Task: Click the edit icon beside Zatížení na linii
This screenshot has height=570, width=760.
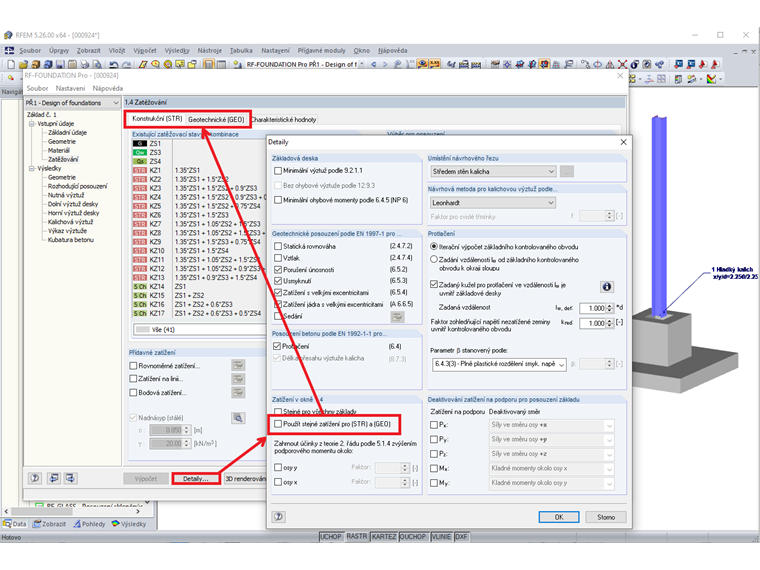Action: tap(238, 379)
